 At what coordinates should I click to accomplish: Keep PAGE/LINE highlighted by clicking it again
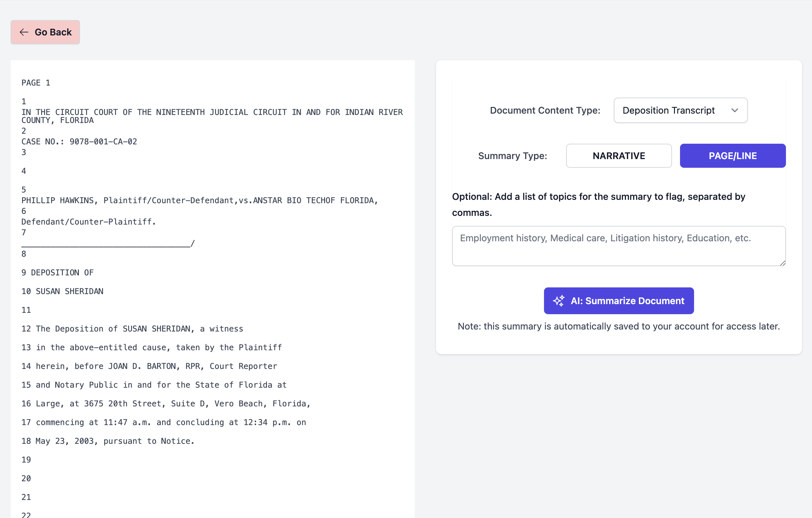tap(732, 155)
